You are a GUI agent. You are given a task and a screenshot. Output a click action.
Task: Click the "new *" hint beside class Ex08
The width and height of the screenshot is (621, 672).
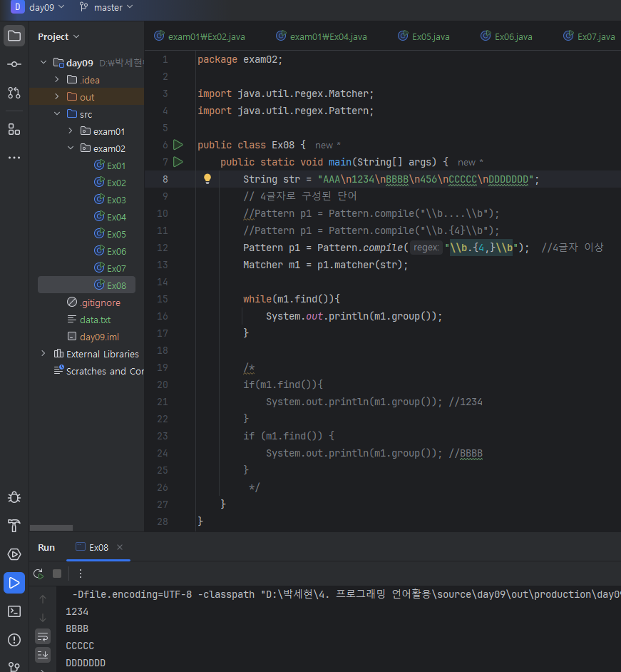(x=328, y=146)
